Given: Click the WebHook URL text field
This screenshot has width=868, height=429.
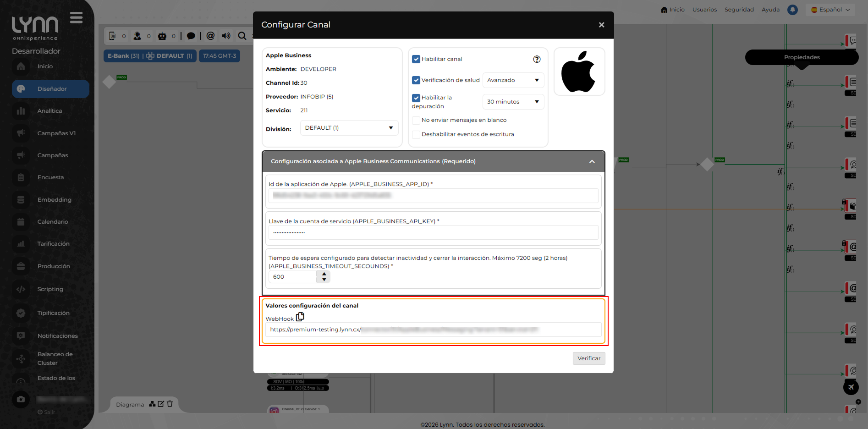Looking at the screenshot, I should [x=433, y=330].
